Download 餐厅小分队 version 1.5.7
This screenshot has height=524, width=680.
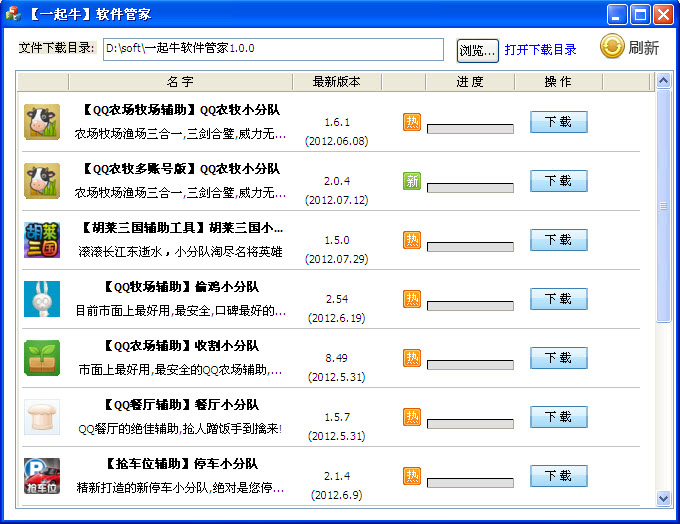[x=559, y=417]
